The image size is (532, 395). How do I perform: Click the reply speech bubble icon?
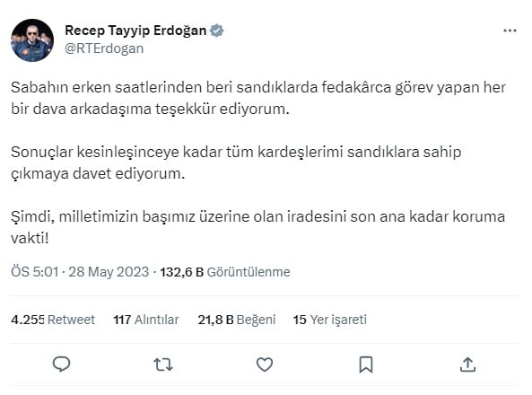(61, 364)
